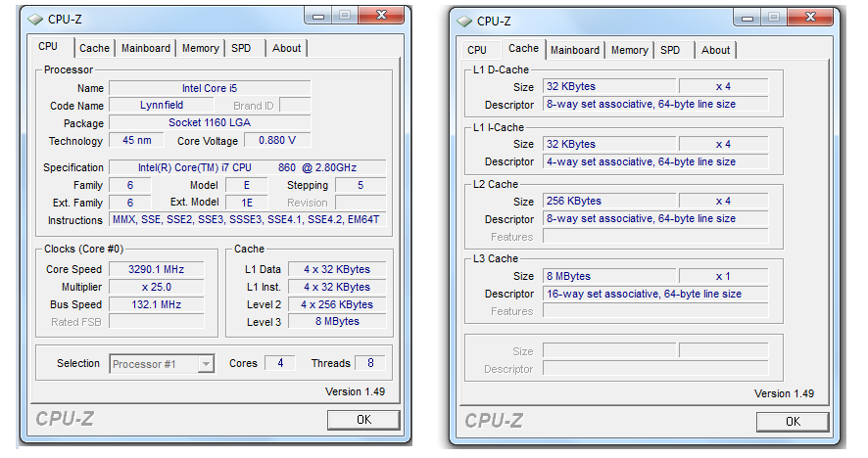Open Memory tab in right CPU-Z window
The height and width of the screenshot is (458, 868).
[629, 50]
